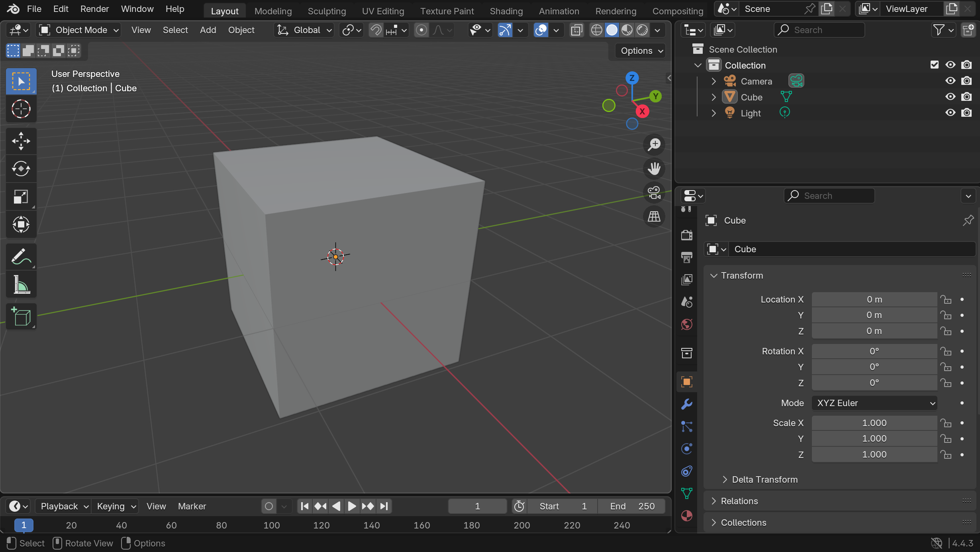
Task: Open the Object Mode dropdown
Action: pyautogui.click(x=78, y=30)
